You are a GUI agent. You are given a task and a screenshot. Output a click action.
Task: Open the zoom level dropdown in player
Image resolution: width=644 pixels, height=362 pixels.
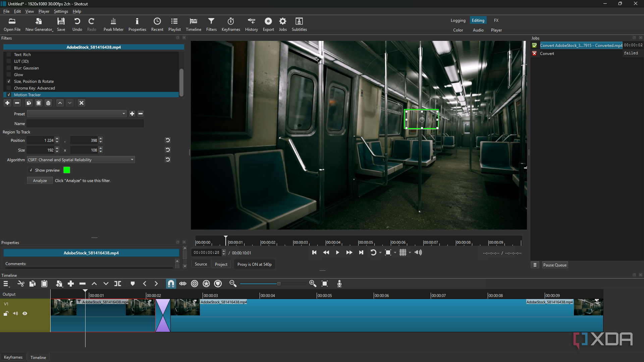click(x=395, y=253)
